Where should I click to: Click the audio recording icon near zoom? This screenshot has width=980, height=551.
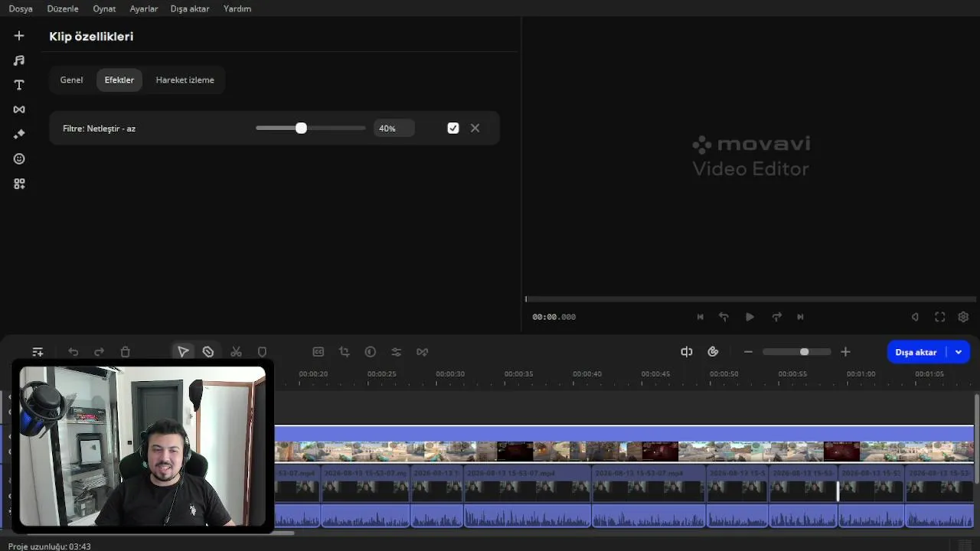(x=687, y=352)
